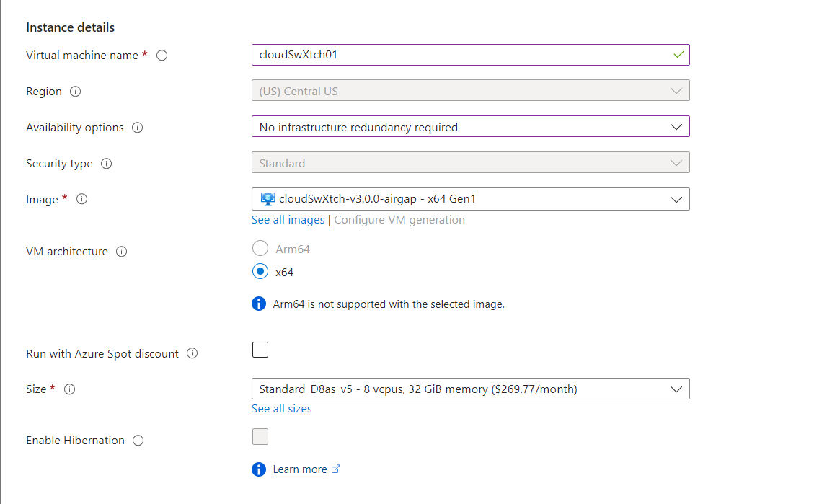Viewport: 840px width, 504px height.
Task: Open the Size dropdown for Standard_D8as_v5
Action: pyautogui.click(x=676, y=389)
